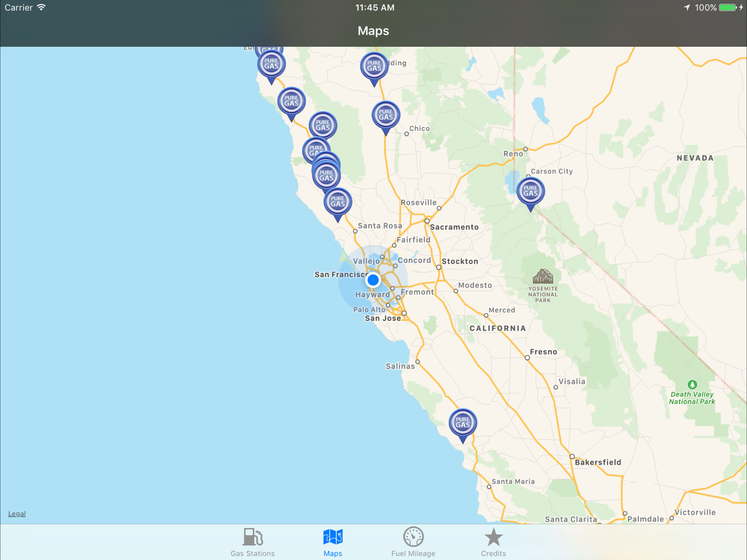Tap the battery icon in the status bar
The width and height of the screenshot is (747, 560).
tap(728, 7)
